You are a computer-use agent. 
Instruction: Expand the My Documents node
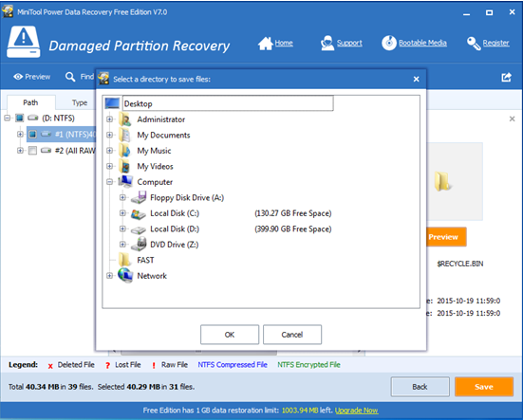(x=109, y=135)
